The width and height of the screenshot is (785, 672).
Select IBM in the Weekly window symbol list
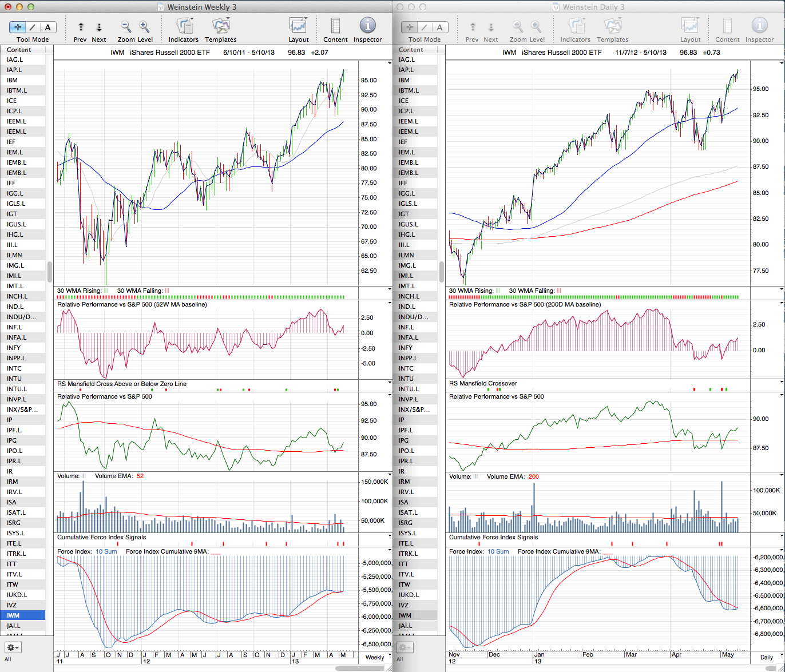point(12,80)
